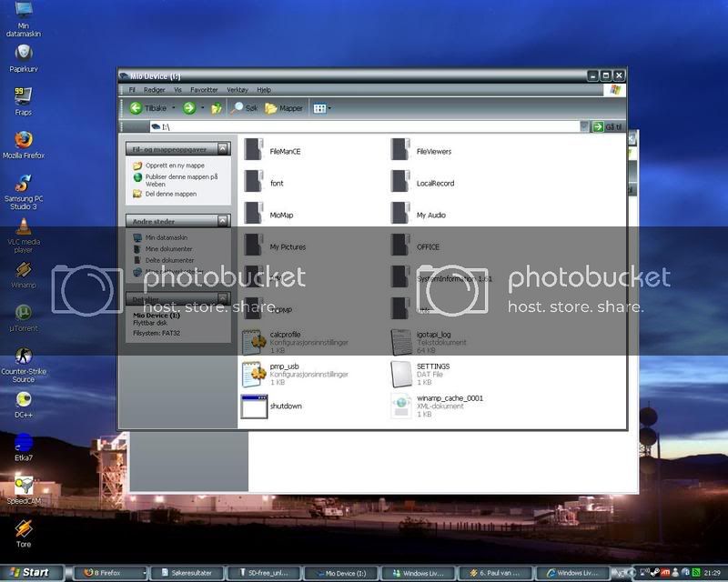728x582 pixels.
Task: Launch Mozilla Firefox desktop shortcut
Action: pyautogui.click(x=24, y=145)
